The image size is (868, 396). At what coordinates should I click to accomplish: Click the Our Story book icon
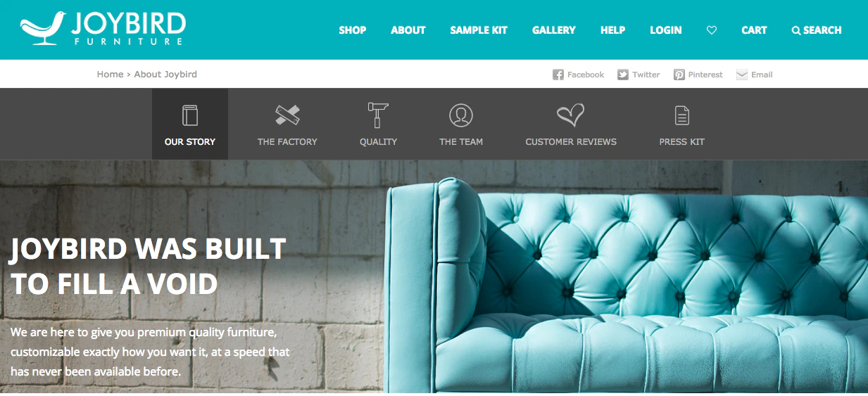coord(190,115)
